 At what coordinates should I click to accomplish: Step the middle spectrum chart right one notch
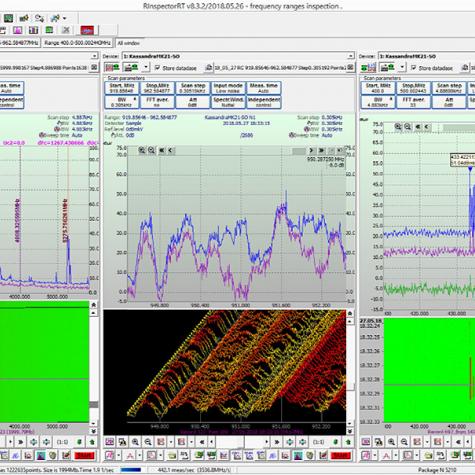pyautogui.click(x=311, y=150)
